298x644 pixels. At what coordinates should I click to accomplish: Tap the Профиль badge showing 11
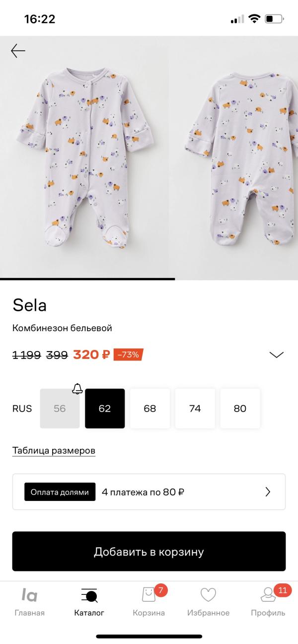283,590
